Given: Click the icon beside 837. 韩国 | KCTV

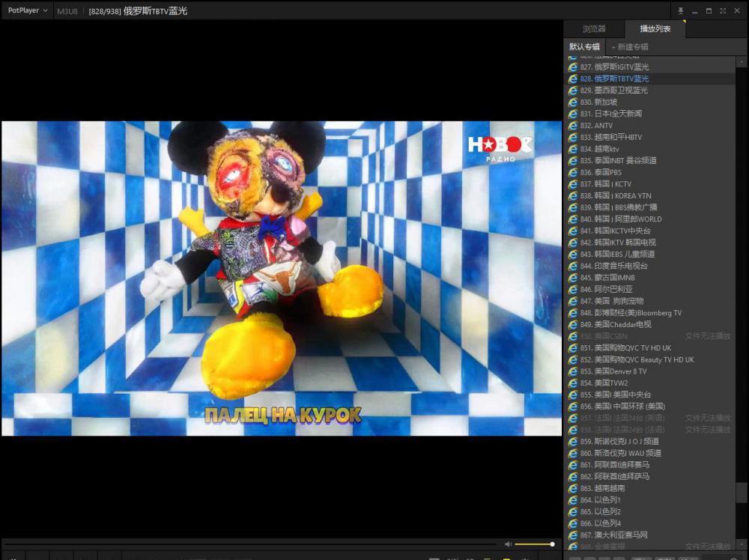Looking at the screenshot, I should 573,184.
